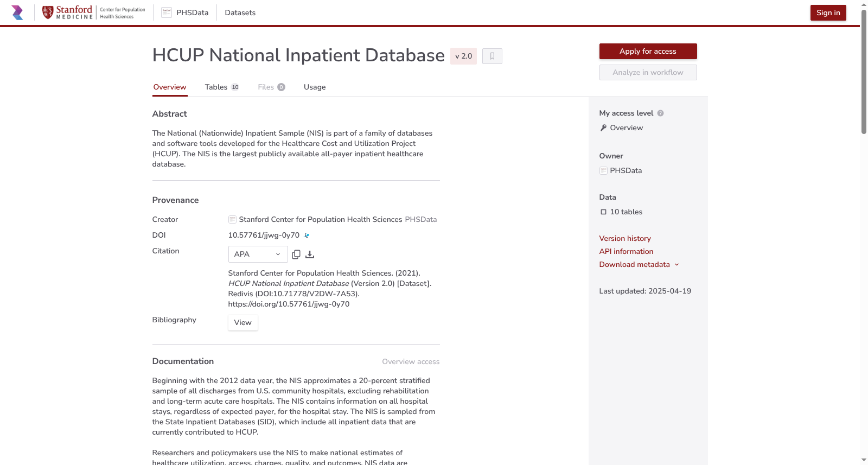Copy the citation to clipboard

tap(296, 254)
